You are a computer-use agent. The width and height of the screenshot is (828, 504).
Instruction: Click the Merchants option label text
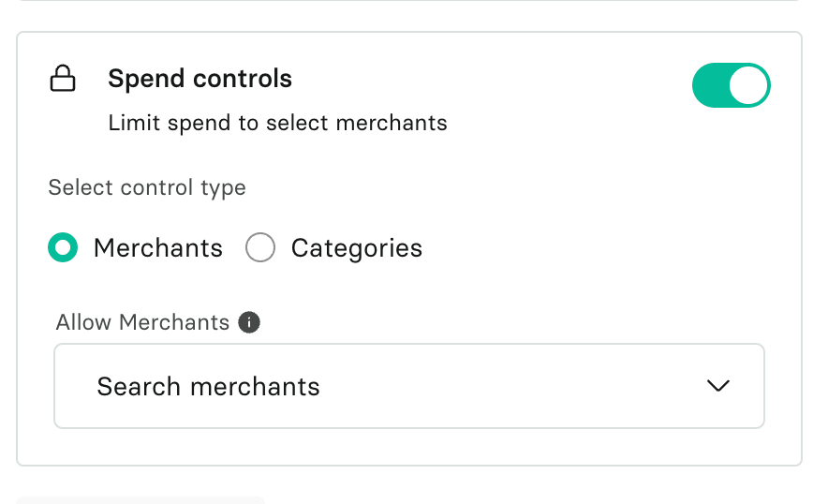click(x=158, y=248)
